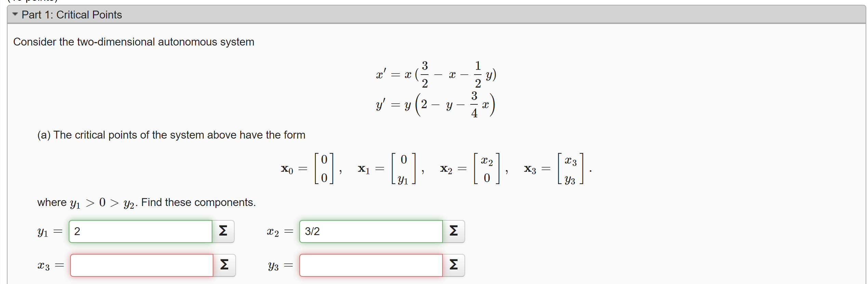
Task: Click the red-outlined y3 input box
Action: tap(370, 265)
